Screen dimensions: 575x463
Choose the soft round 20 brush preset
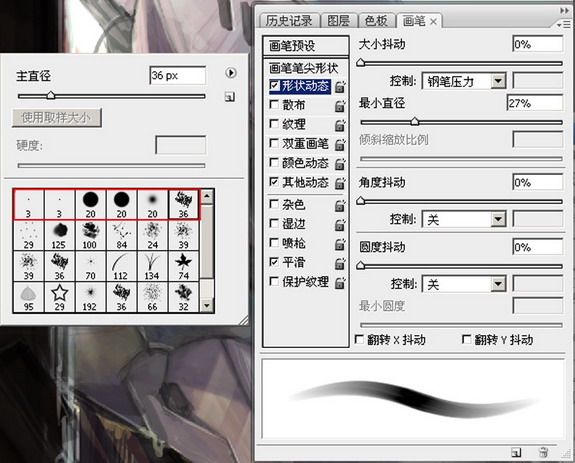[x=152, y=205]
